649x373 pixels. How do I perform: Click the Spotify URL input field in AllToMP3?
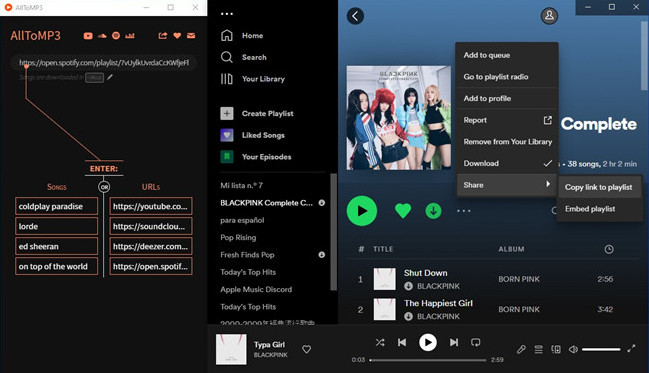[103, 63]
